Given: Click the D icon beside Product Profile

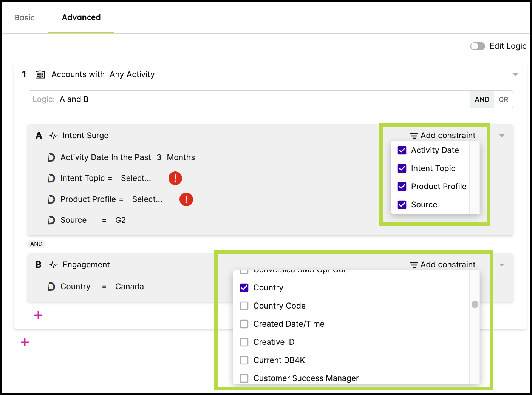Looking at the screenshot, I should coord(51,199).
